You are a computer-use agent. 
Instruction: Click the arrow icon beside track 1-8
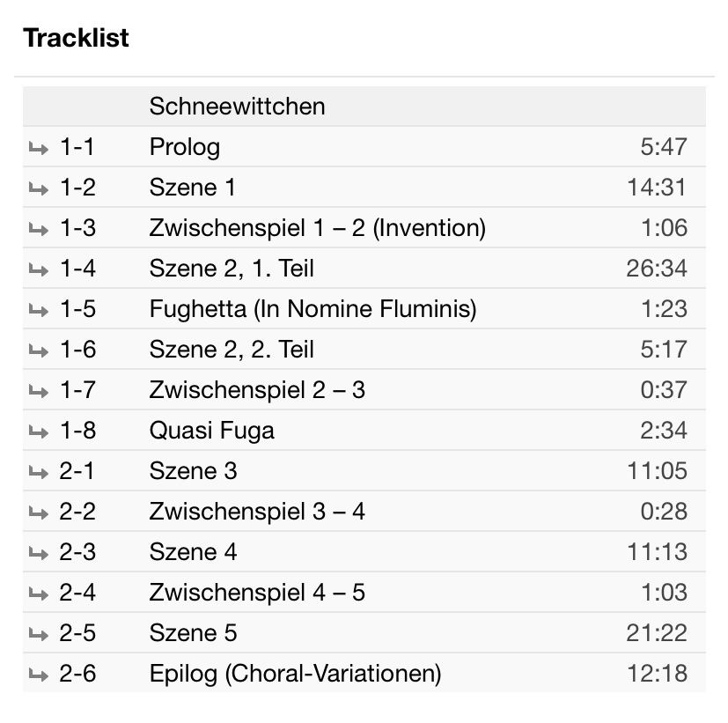click(39, 432)
